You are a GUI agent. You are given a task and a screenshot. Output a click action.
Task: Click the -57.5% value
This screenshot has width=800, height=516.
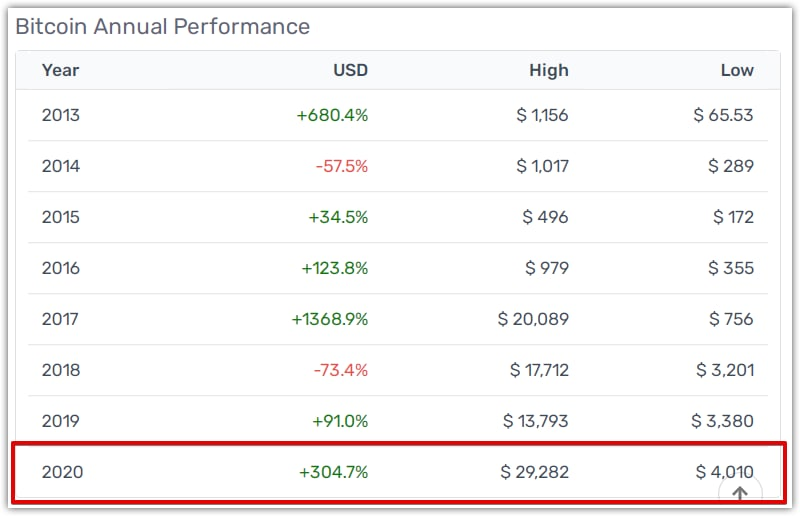341,166
